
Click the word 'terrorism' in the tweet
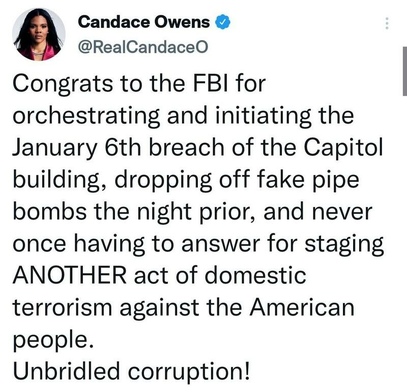(x=62, y=307)
